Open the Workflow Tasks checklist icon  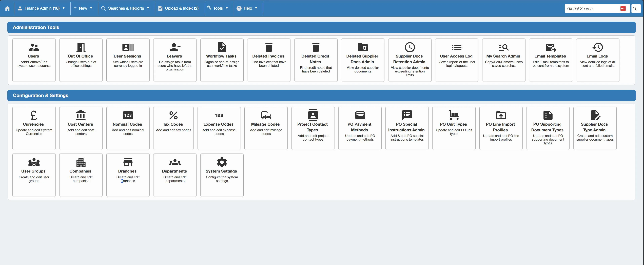(x=222, y=47)
